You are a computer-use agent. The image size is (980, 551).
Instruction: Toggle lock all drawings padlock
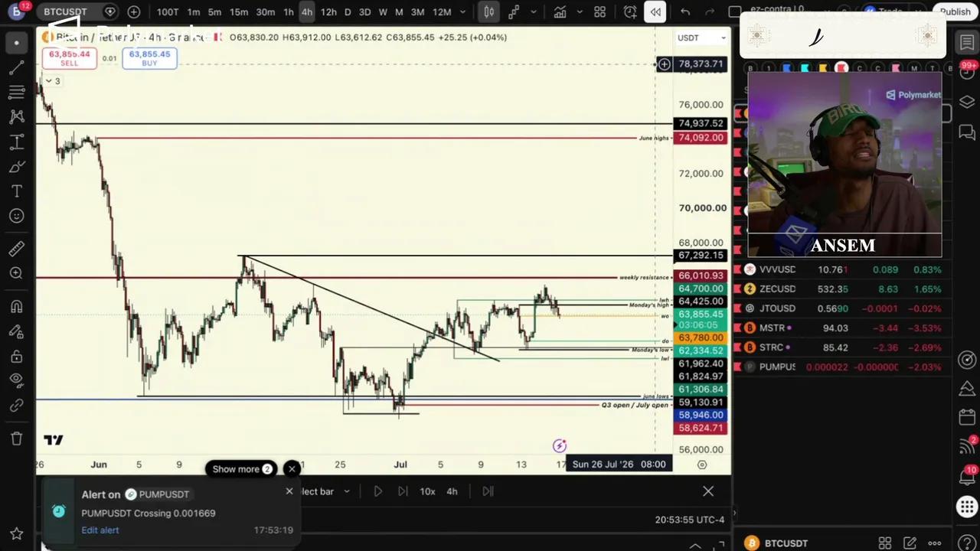point(16,356)
